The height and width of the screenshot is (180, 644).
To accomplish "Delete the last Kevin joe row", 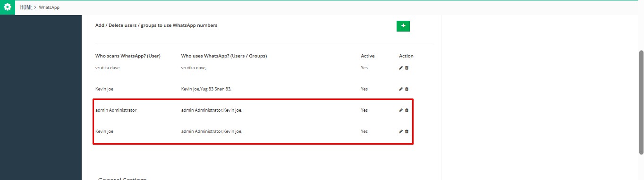I will click(407, 131).
